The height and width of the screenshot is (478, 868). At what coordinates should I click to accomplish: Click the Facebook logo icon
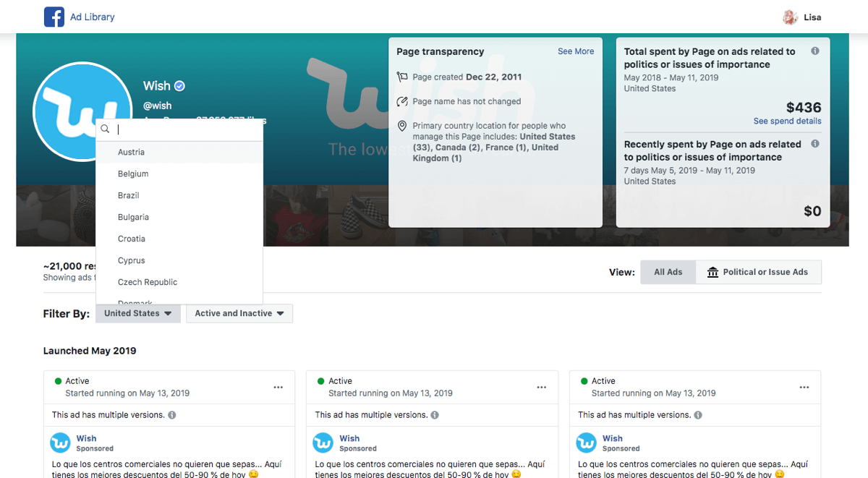pos(54,17)
